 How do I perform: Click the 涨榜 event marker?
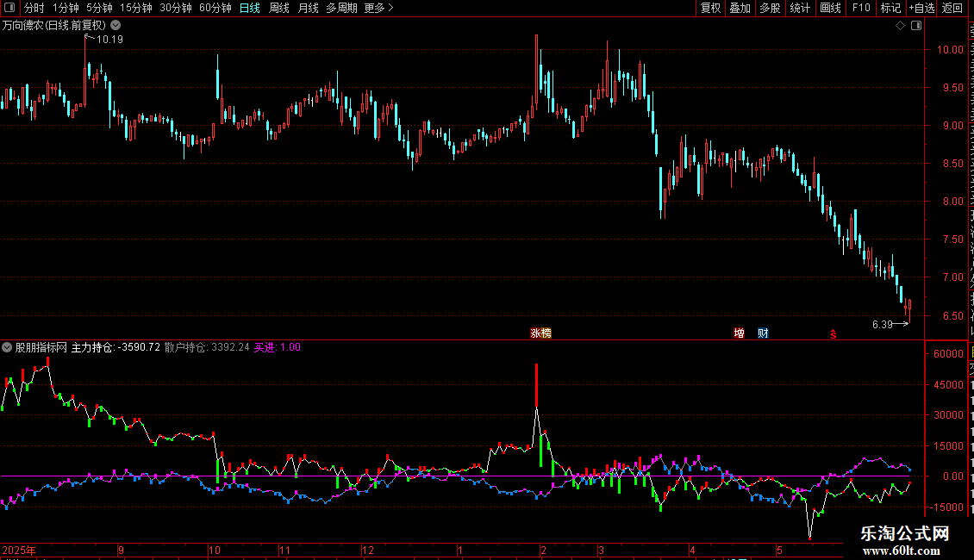[x=540, y=333]
